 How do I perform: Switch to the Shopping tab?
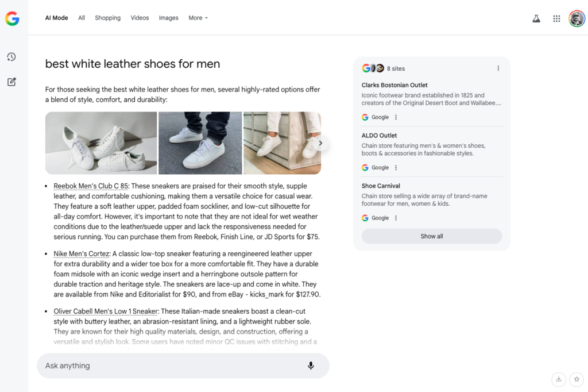(x=107, y=18)
